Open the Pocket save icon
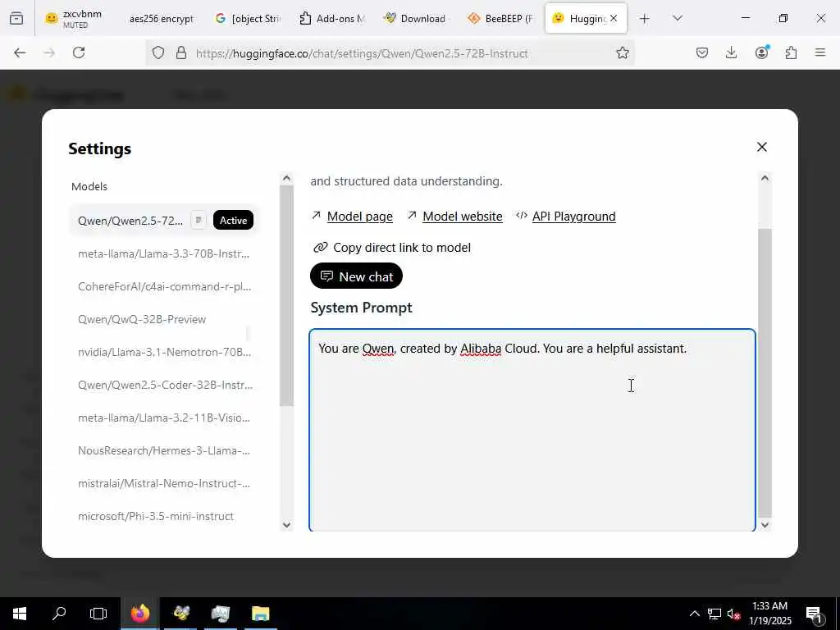Screen dimensions: 840x630 coord(702,52)
